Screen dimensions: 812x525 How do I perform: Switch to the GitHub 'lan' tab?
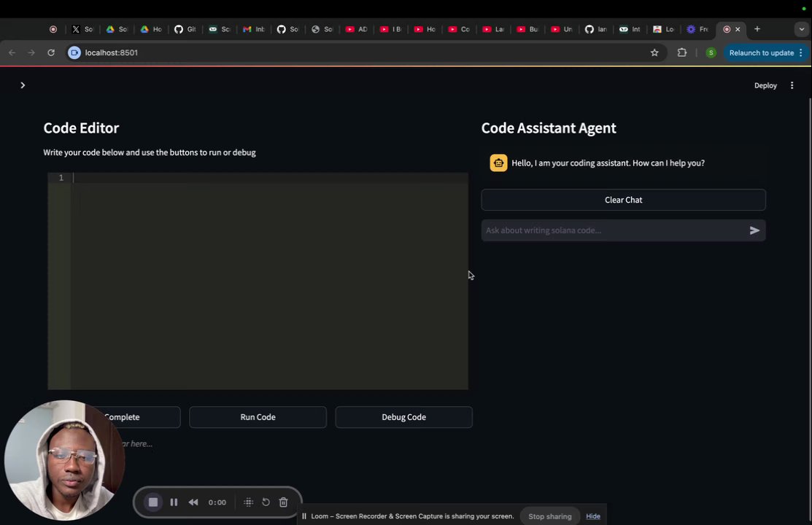pos(595,29)
